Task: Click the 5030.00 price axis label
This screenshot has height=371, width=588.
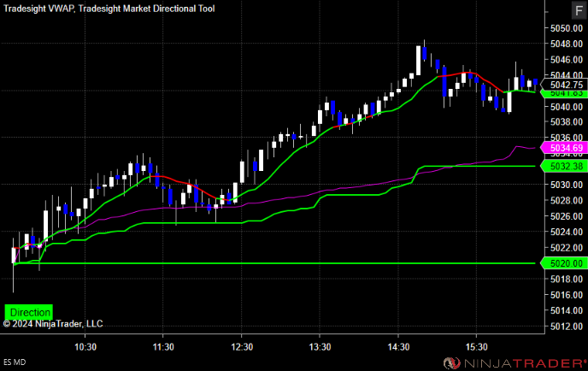Action: pos(567,185)
